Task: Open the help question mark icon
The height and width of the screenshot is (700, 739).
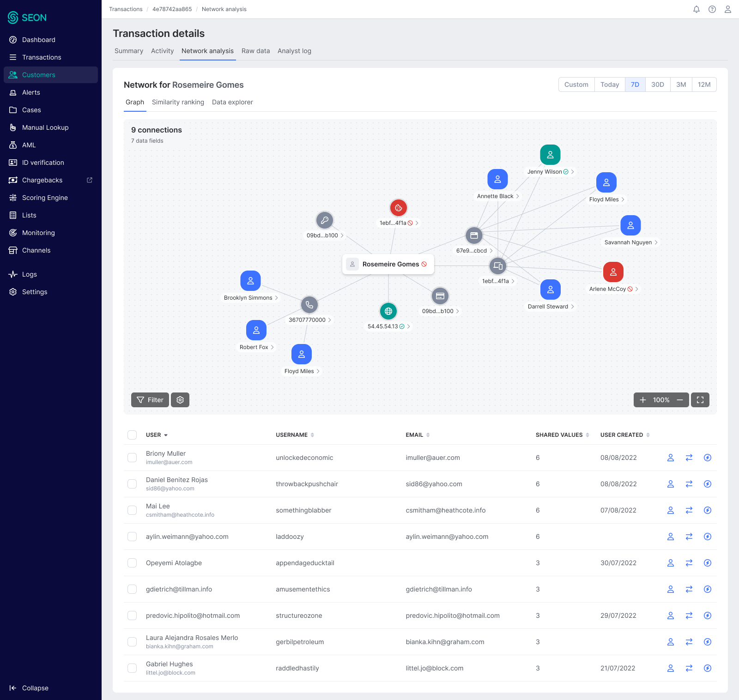Action: point(712,9)
